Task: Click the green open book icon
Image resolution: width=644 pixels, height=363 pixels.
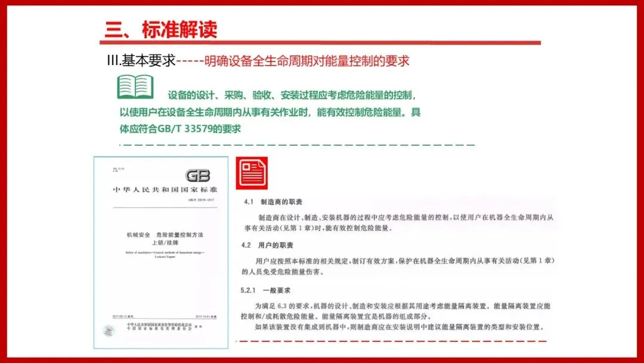Action: [135, 87]
